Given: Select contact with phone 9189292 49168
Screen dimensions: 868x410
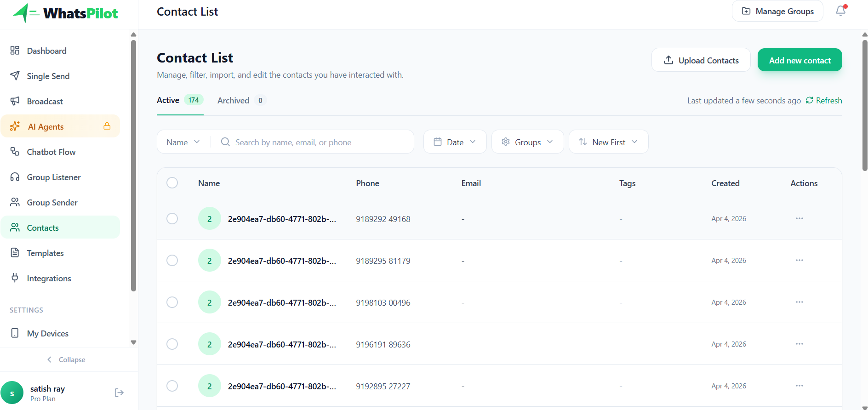Looking at the screenshot, I should pos(172,218).
